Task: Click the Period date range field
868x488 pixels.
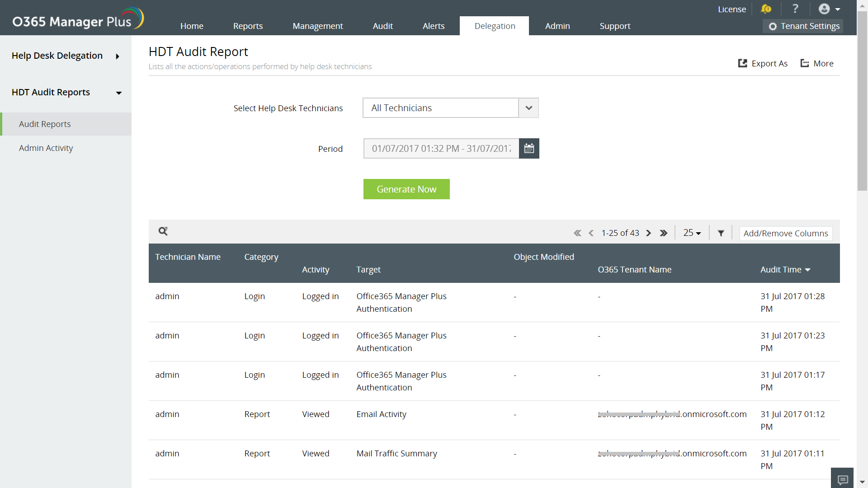Action: 441,149
